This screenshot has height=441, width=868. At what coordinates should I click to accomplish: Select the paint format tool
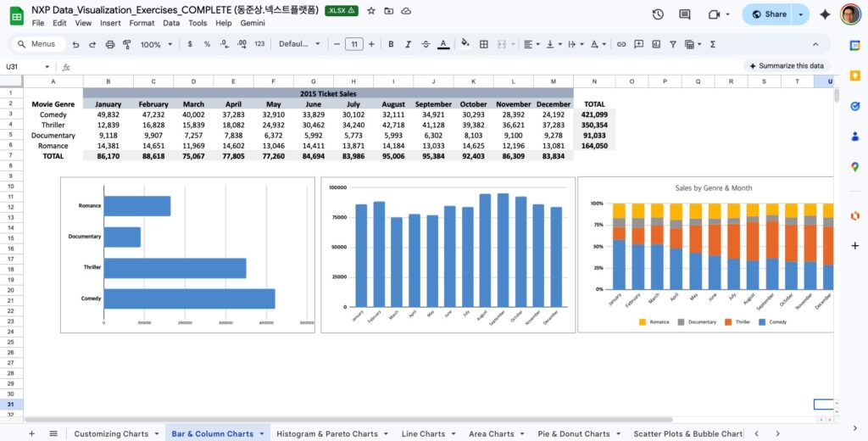tap(126, 44)
